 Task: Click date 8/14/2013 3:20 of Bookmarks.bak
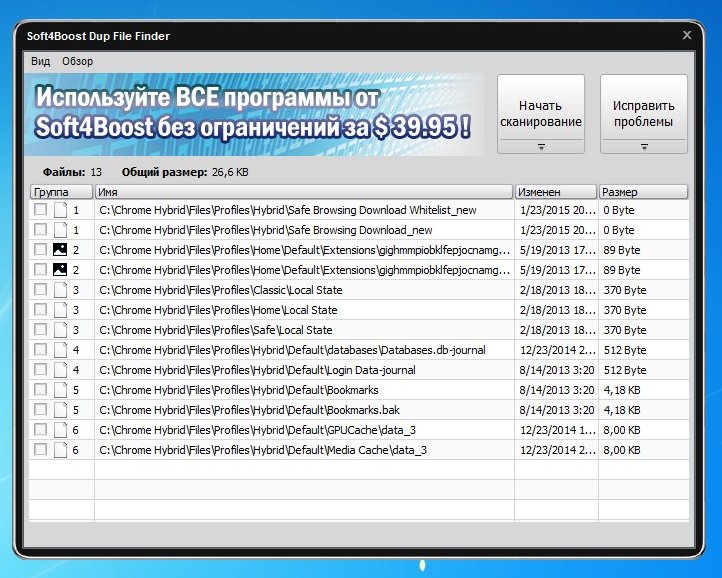(557, 410)
